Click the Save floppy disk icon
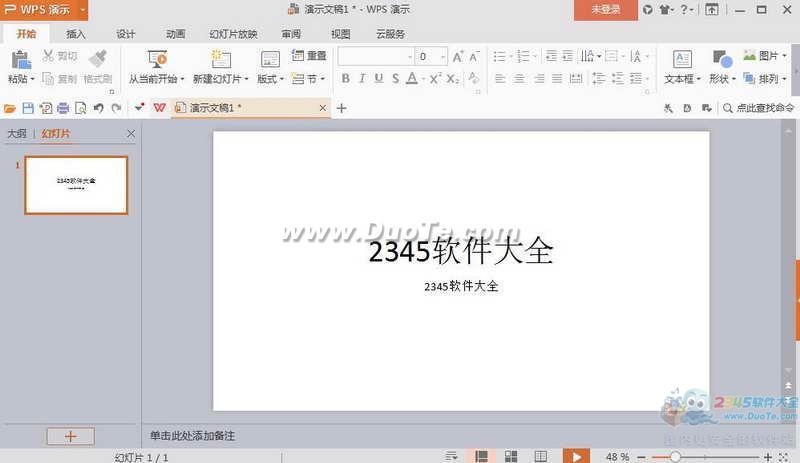The width and height of the screenshot is (800, 463). tap(28, 108)
